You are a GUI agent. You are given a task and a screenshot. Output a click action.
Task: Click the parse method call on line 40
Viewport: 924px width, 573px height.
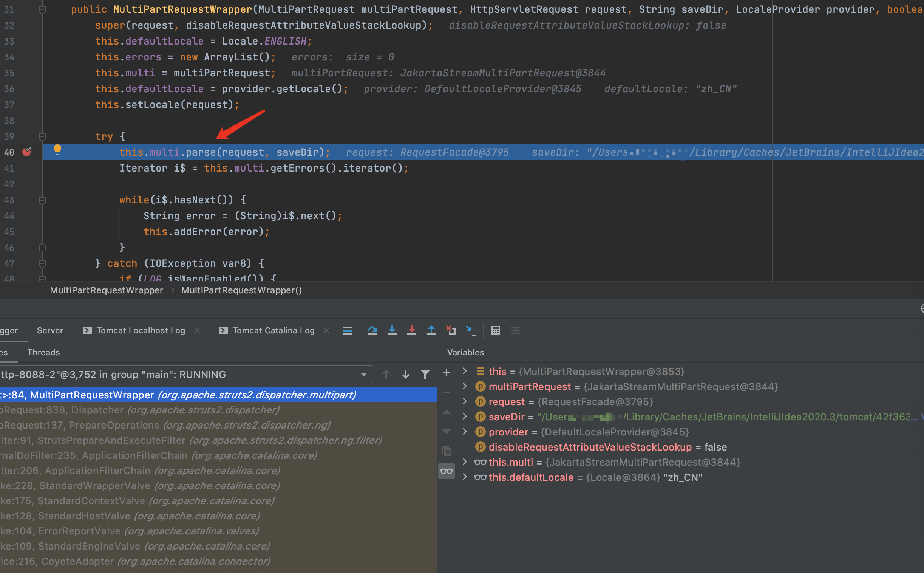coord(200,152)
